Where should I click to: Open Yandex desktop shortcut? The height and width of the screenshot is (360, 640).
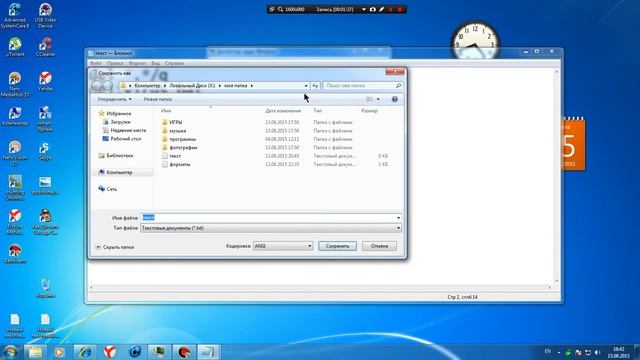click(x=45, y=81)
